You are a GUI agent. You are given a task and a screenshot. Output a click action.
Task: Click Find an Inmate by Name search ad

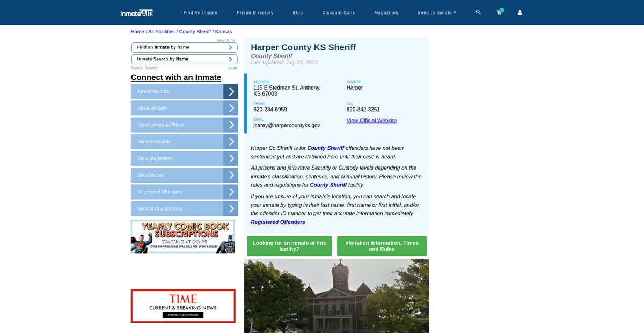184,47
